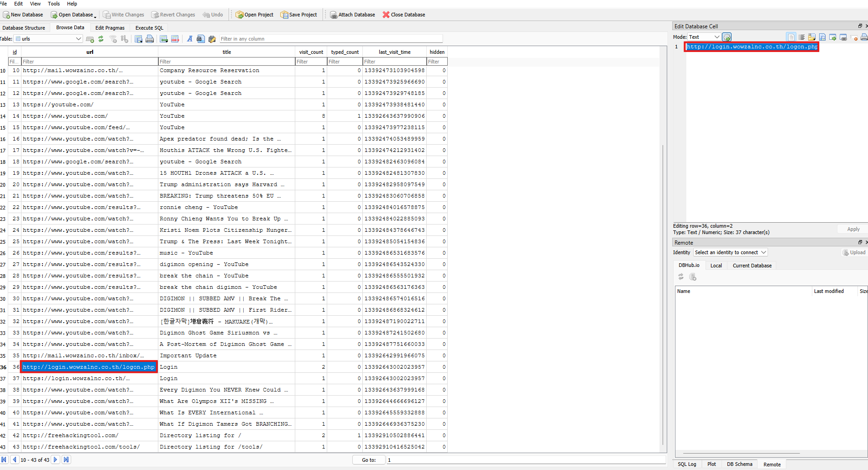868x470 pixels.
Task: Click Revert Changes in the toolbar
Action: (173, 15)
